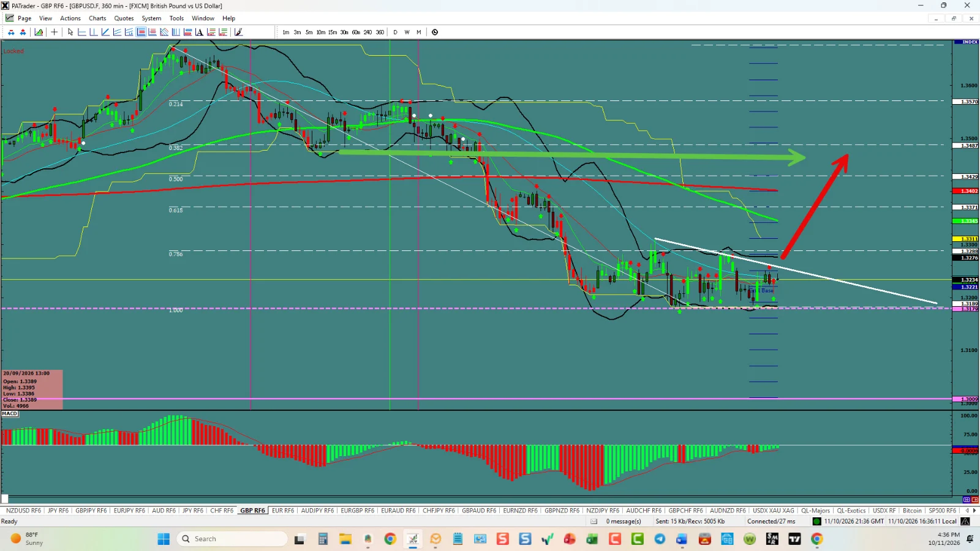Switch to the GBPJPY RF6 tab
This screenshot has width=980, height=551.
tap(91, 511)
